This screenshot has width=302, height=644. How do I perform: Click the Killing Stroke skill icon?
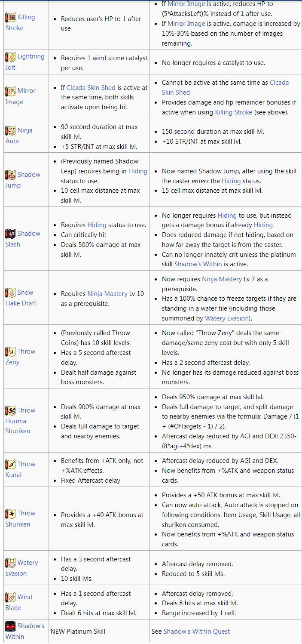coord(10,18)
